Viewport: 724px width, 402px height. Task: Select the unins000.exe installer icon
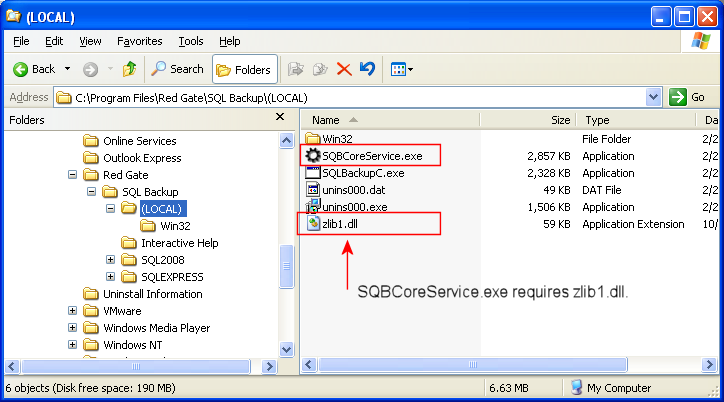(312, 207)
